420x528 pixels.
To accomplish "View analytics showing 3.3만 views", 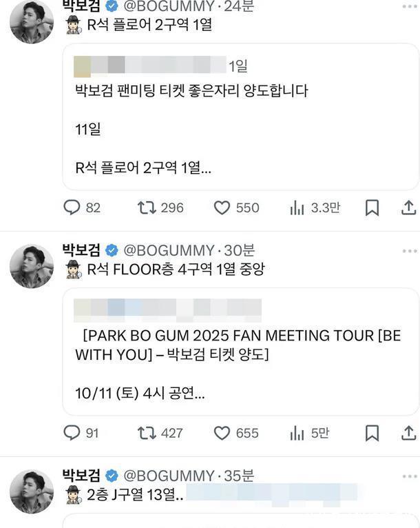I will click(x=297, y=207).
